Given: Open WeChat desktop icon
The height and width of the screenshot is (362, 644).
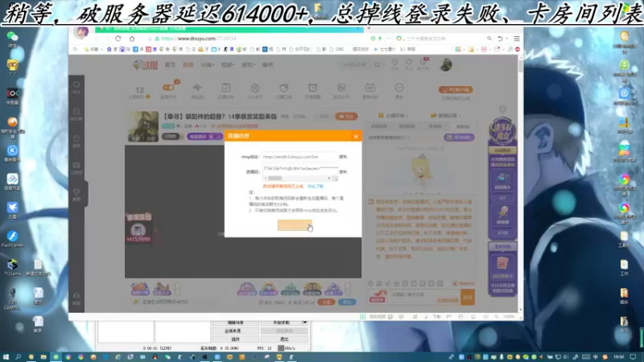Looking at the screenshot, I should click(12, 36).
